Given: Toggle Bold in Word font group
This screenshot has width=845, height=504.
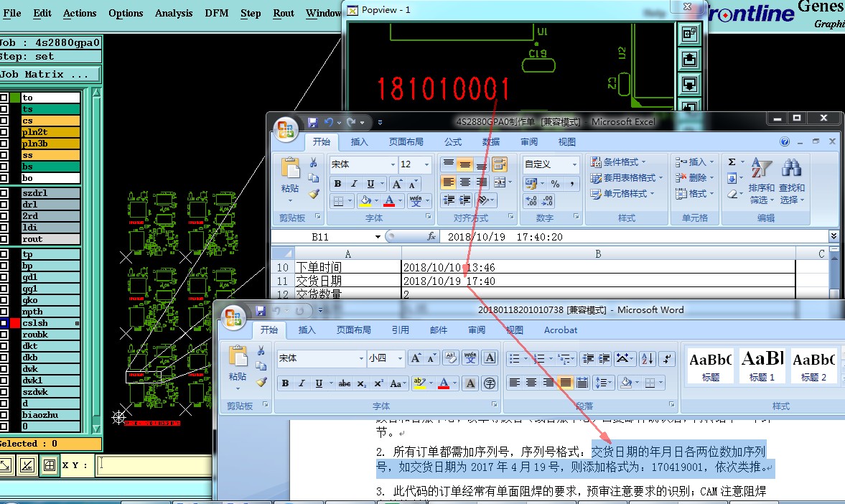Looking at the screenshot, I should click(285, 383).
